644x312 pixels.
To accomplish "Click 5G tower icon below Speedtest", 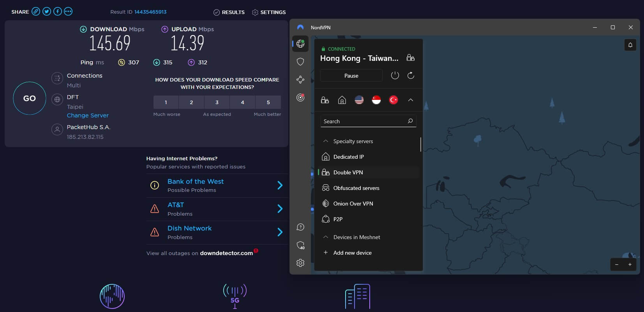I will point(235,296).
